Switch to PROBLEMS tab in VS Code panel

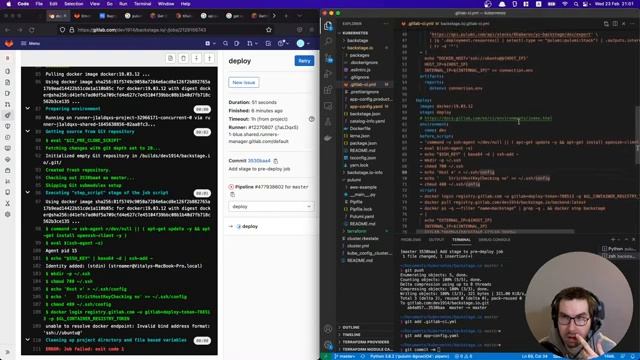411,240
